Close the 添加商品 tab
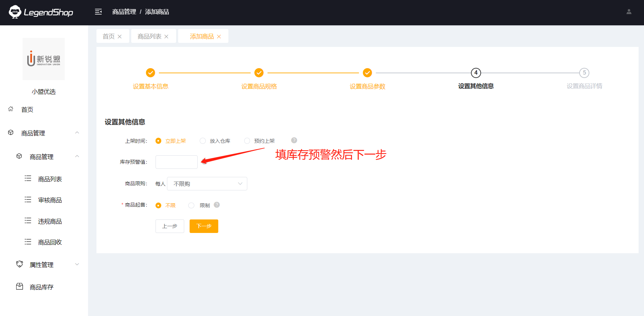This screenshot has height=316, width=644. (x=219, y=36)
